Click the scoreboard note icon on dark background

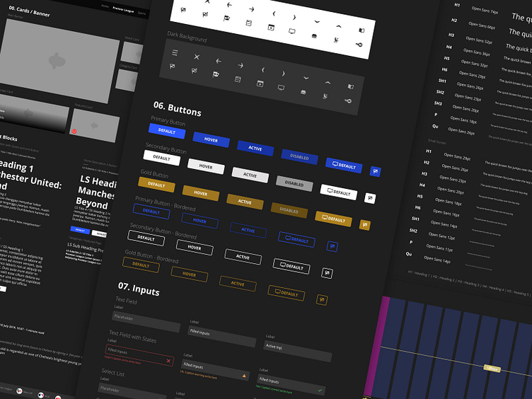(238, 79)
